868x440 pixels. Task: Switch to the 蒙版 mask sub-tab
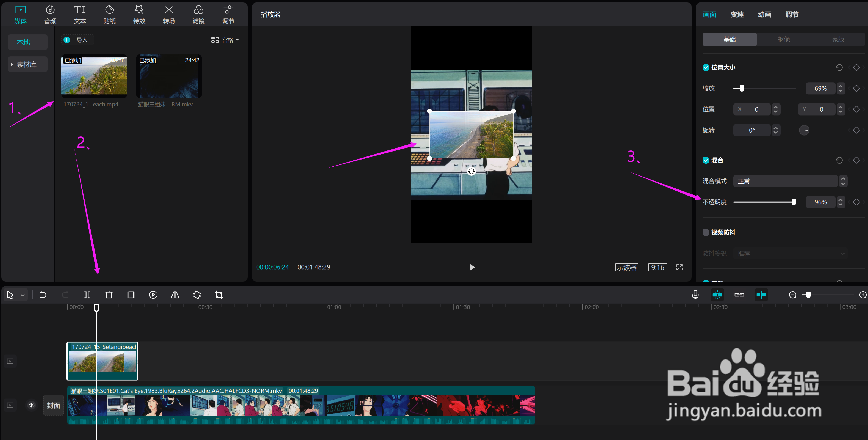[838, 39]
